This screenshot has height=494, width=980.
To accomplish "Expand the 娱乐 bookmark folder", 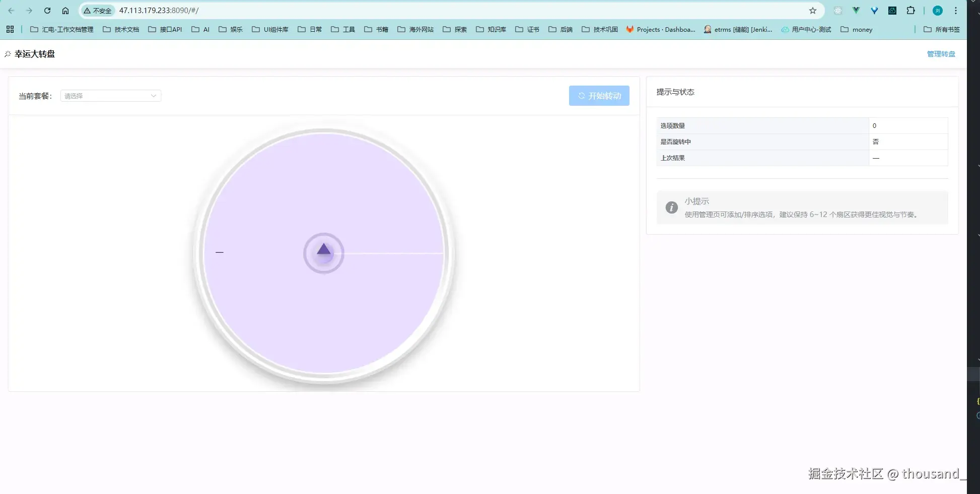I will click(231, 30).
